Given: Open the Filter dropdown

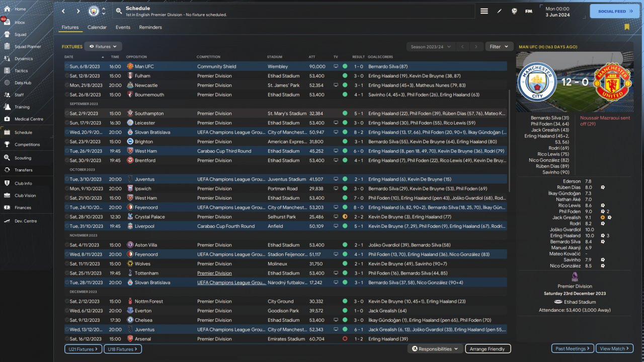Looking at the screenshot, I should pyautogui.click(x=500, y=47).
